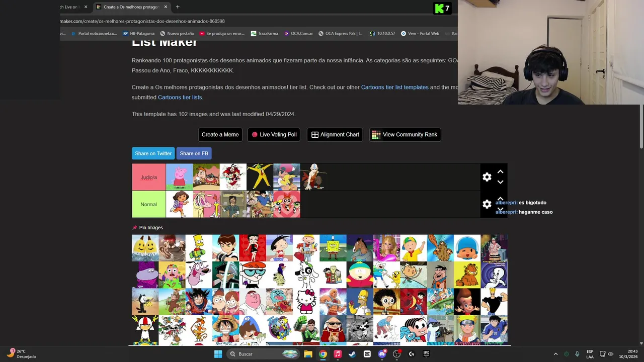
Task: Open Logitech G Hub from taskbar
Action: [x=412, y=354]
